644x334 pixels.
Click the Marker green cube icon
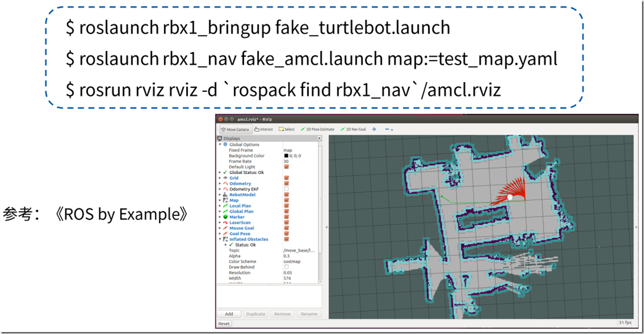tap(225, 217)
